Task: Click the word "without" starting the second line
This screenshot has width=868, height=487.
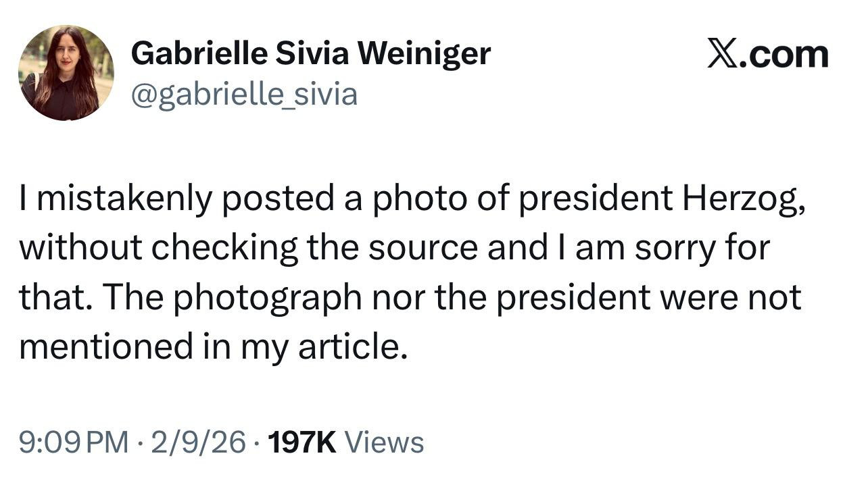Action: point(80,249)
